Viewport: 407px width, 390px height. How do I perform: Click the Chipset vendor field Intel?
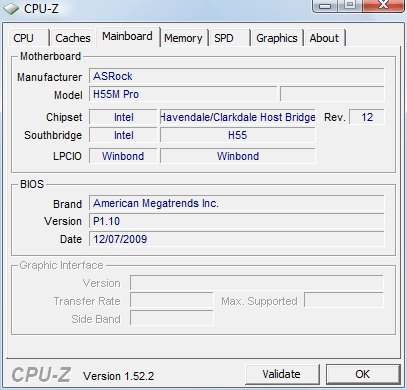[x=123, y=117]
